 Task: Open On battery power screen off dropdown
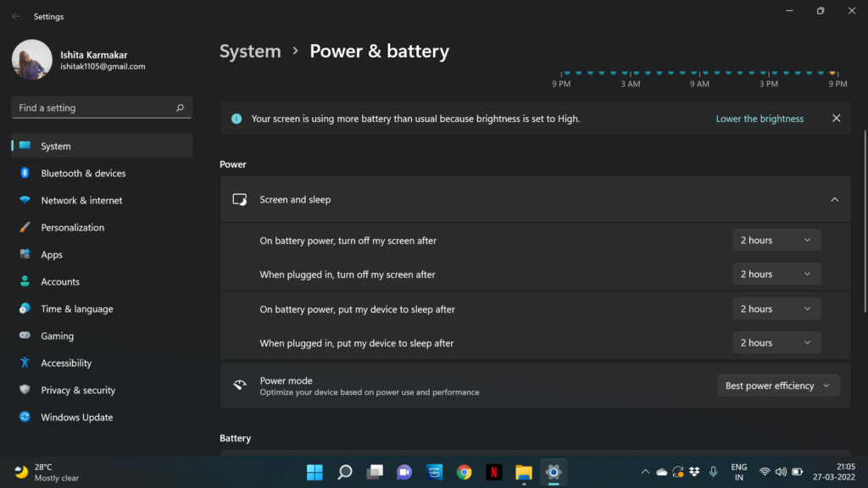point(776,240)
